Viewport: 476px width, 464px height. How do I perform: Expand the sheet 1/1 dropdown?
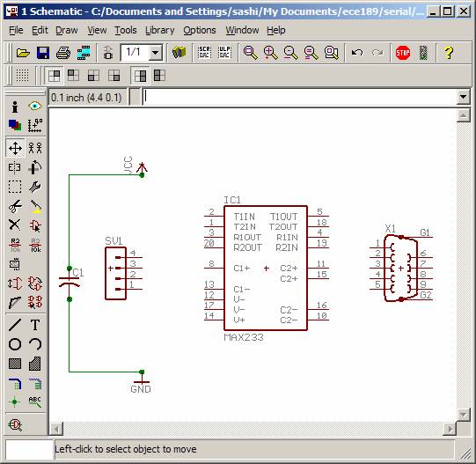pos(156,53)
